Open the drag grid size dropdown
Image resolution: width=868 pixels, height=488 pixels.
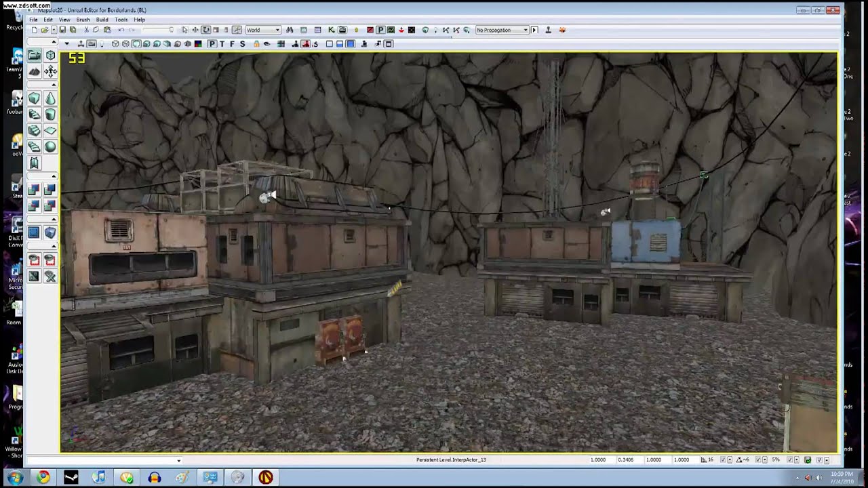pyautogui.click(x=730, y=460)
